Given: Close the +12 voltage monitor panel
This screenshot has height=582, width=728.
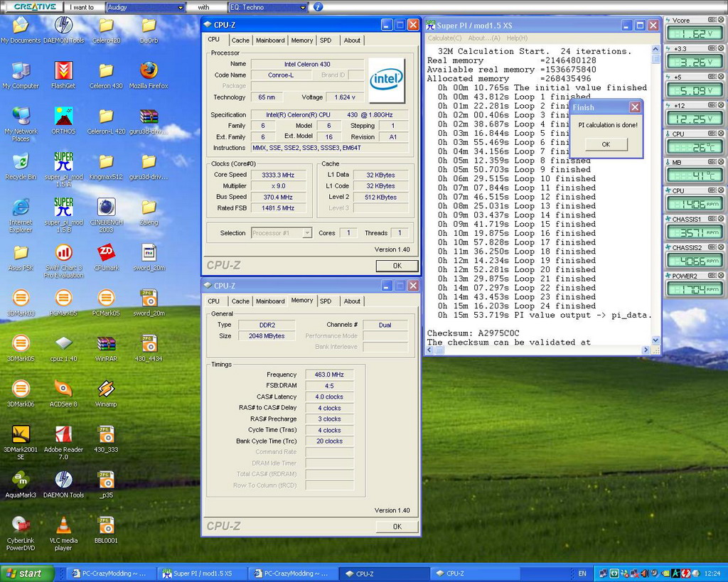Looking at the screenshot, I should [x=721, y=105].
